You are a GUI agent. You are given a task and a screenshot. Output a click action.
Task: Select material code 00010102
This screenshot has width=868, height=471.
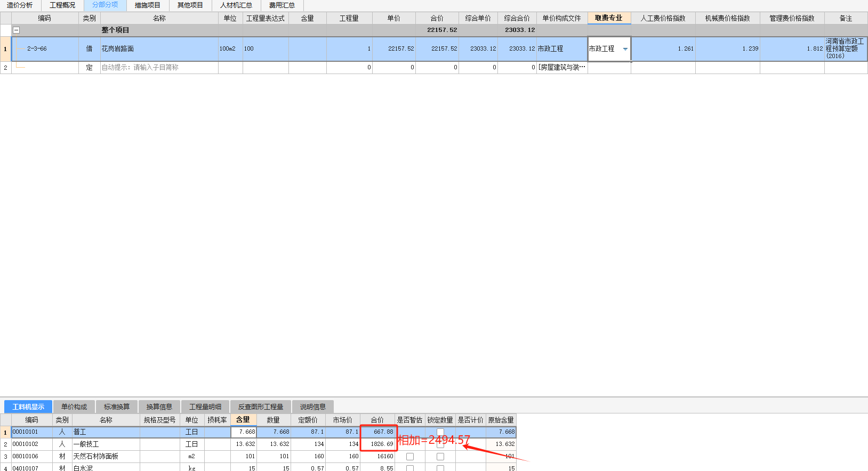pos(32,444)
